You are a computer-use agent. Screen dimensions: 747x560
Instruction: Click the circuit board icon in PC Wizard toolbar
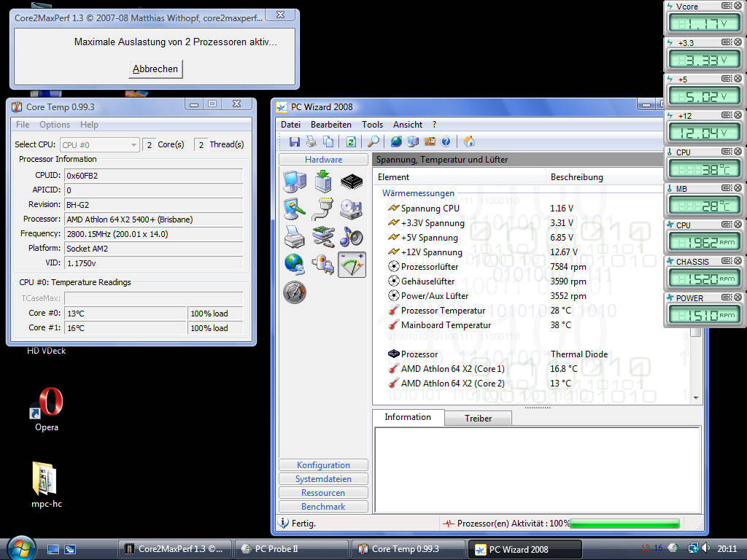[x=430, y=141]
